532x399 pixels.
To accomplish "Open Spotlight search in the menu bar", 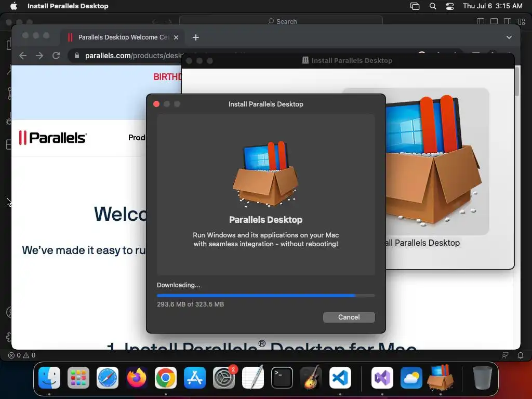I will click(433, 6).
